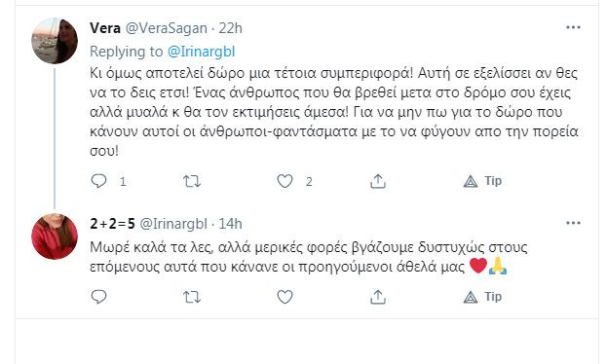Share the 2+2=5 tweet
Image resolution: width=607 pixels, height=364 pixels.
point(378,297)
